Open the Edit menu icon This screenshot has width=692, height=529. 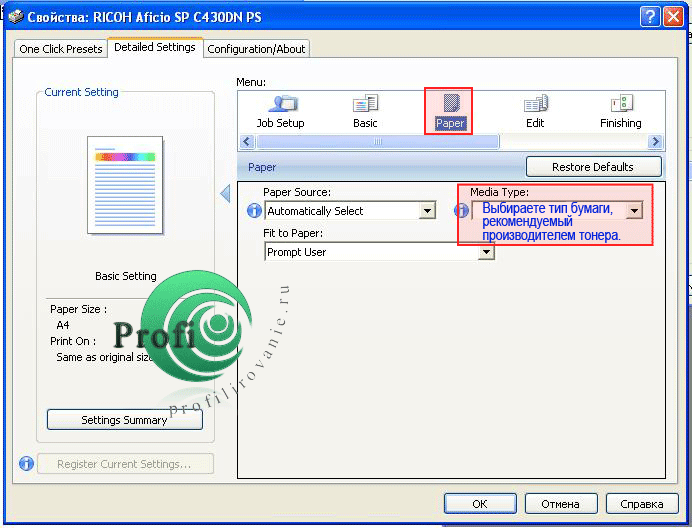(535, 110)
